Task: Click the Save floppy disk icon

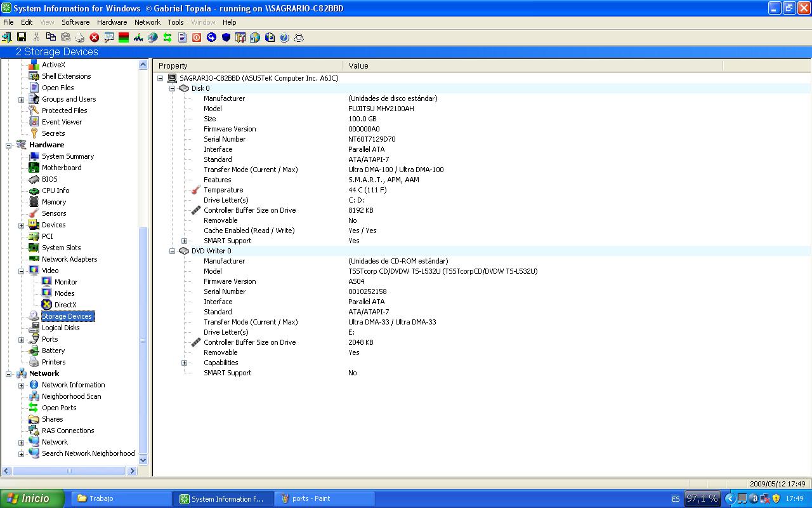Action: (x=22, y=37)
